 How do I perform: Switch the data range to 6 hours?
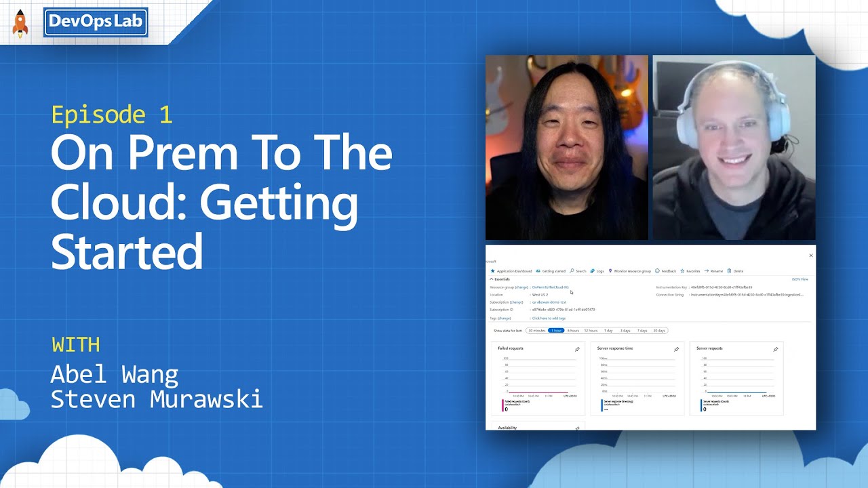(x=573, y=331)
